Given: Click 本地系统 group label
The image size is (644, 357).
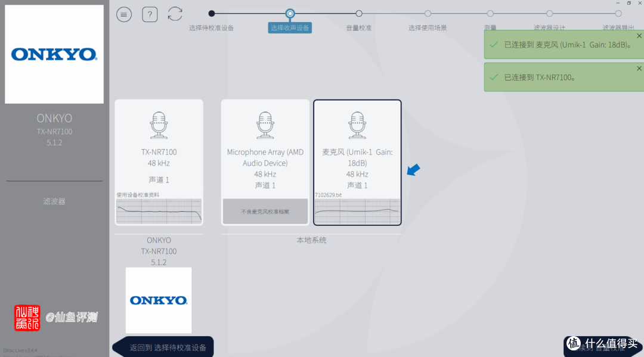Looking at the screenshot, I should pos(311,240).
